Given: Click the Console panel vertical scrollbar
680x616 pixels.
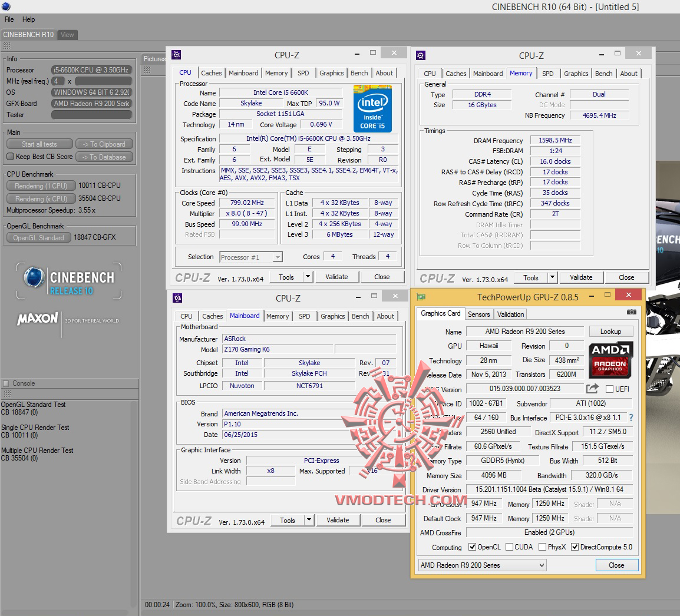Looking at the screenshot, I should point(134,504).
